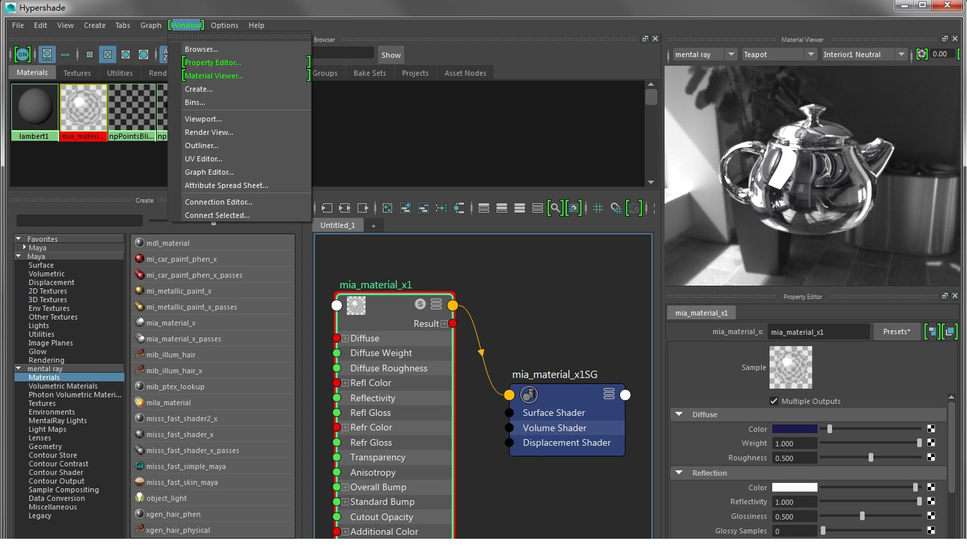Choose Material Viewer in Window menu
Image resolution: width=967 pixels, height=560 pixels.
[214, 76]
